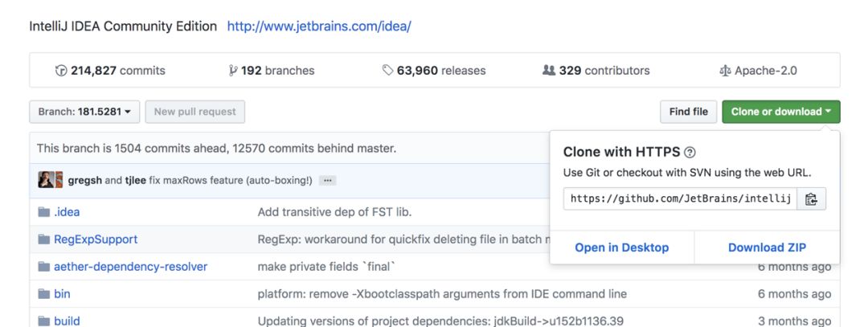Click the Find file button
The image size is (868, 327).
click(688, 112)
